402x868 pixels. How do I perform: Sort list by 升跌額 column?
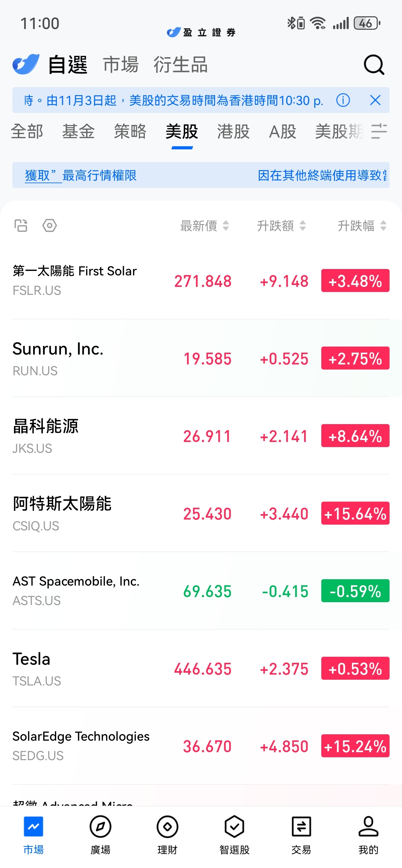tap(281, 226)
